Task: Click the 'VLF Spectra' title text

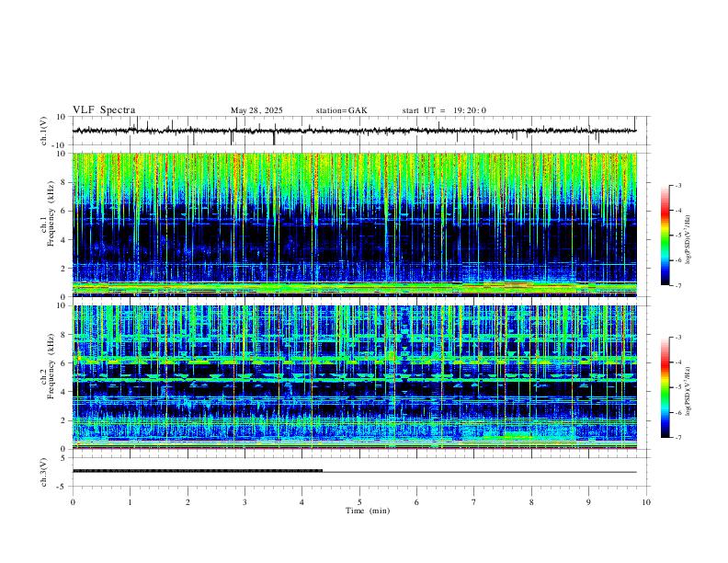Action: [104, 110]
